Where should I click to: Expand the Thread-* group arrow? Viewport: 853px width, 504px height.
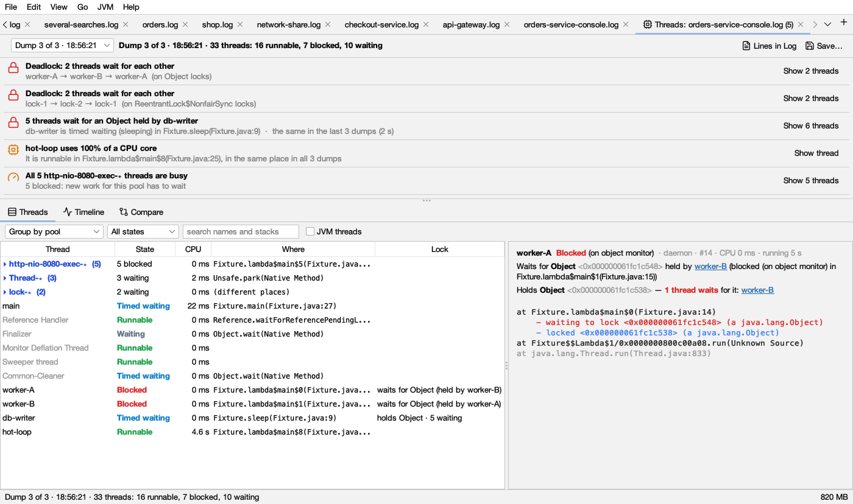tap(5, 278)
